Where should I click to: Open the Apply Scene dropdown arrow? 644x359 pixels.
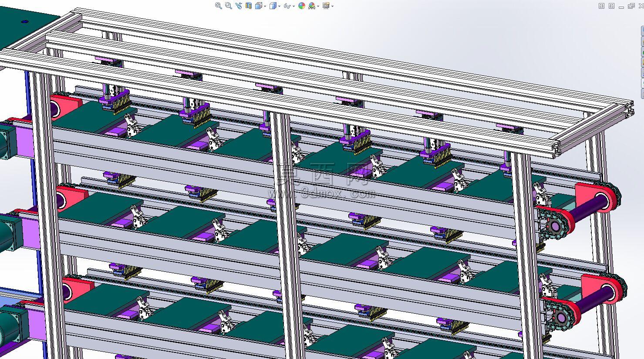(318, 6)
